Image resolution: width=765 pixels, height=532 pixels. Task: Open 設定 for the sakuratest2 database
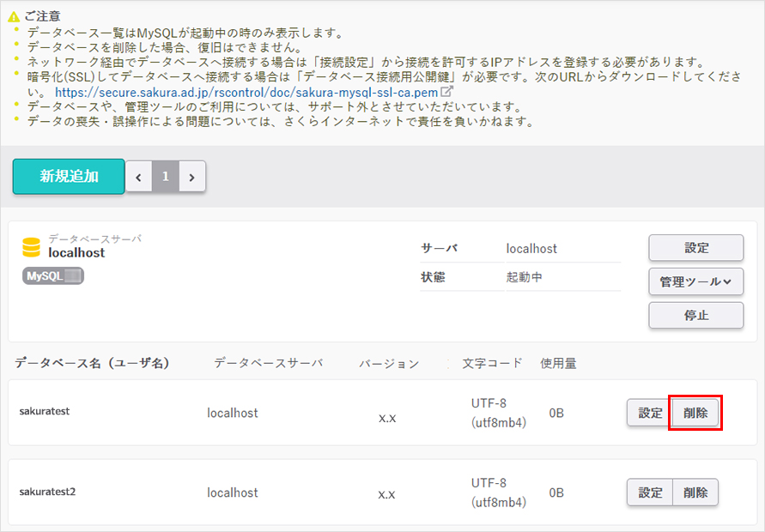649,493
